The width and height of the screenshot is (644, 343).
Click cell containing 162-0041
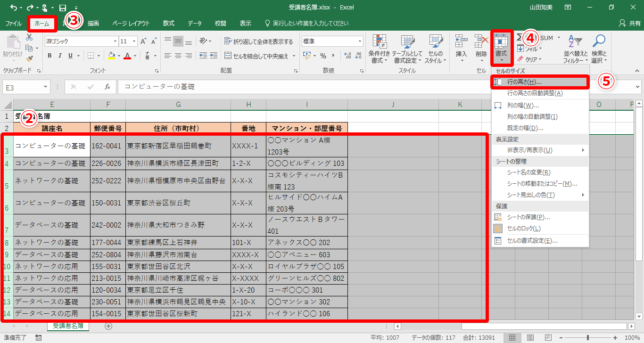(108, 146)
